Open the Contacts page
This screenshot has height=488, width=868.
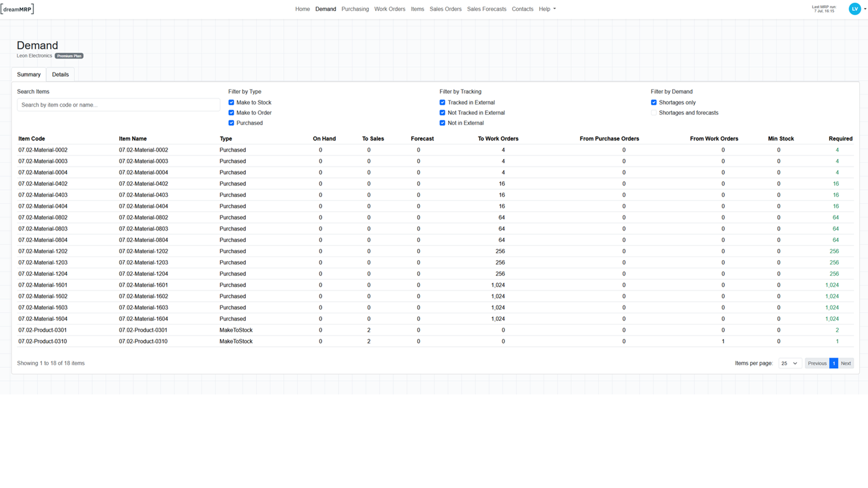point(522,9)
